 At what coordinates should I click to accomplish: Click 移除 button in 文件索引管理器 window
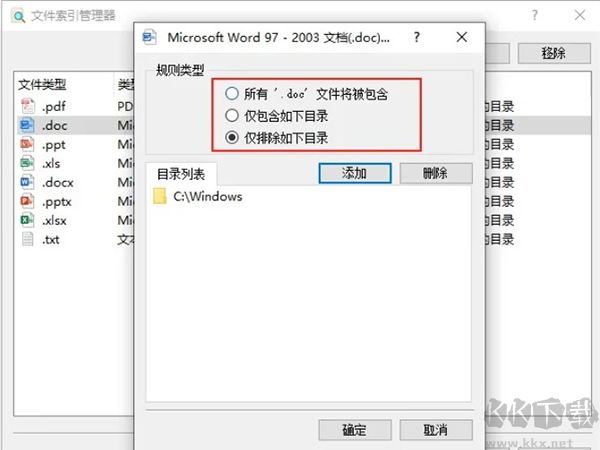(554, 53)
